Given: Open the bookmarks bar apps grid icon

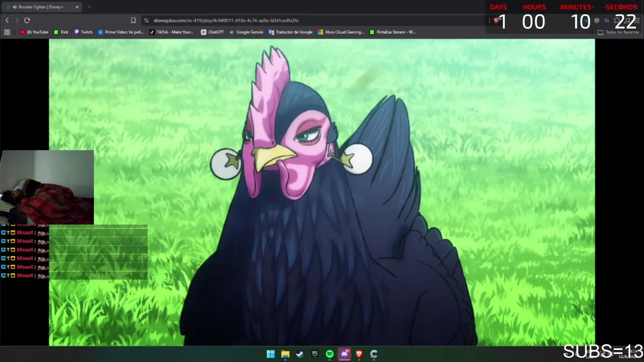Looking at the screenshot, I should pyautogui.click(x=7, y=32).
